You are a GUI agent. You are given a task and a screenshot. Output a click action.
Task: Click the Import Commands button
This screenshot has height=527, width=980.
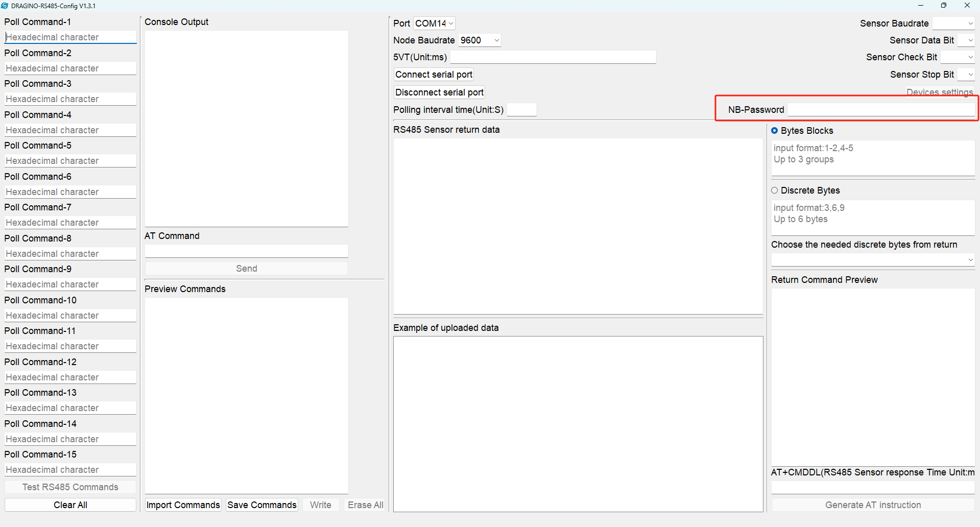pos(183,505)
